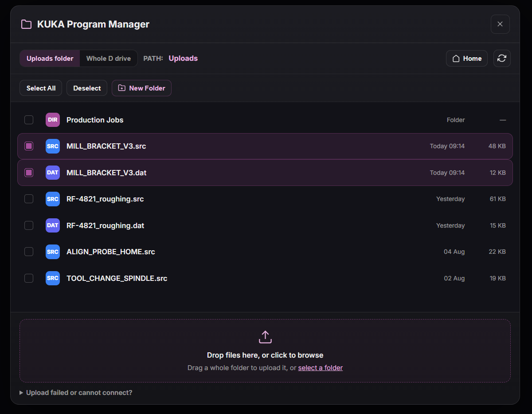Screen dimensions: 532x414
Task: Uncheck the MILL_BRACKET_V3.src checkbox
Action: (29, 146)
